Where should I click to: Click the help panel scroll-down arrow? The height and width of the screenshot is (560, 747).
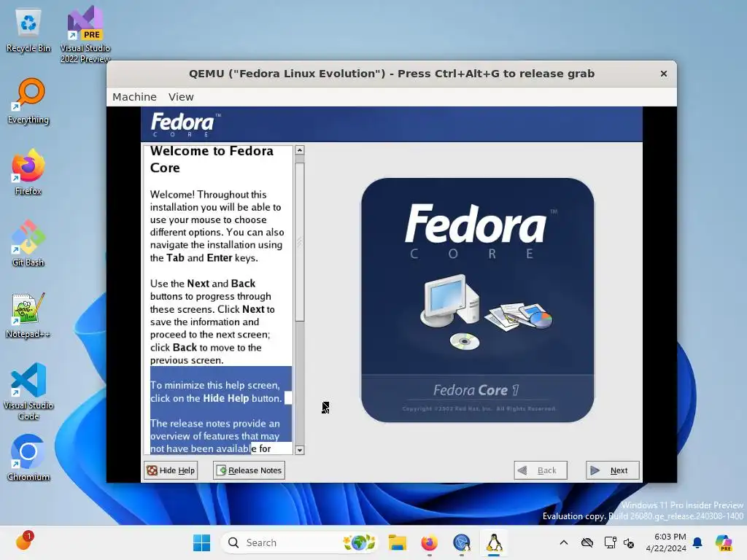click(300, 450)
